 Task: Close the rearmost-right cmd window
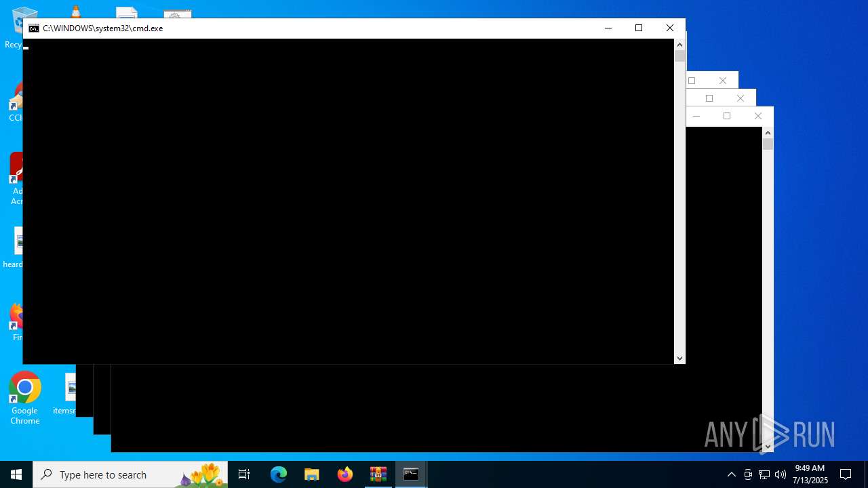[758, 116]
